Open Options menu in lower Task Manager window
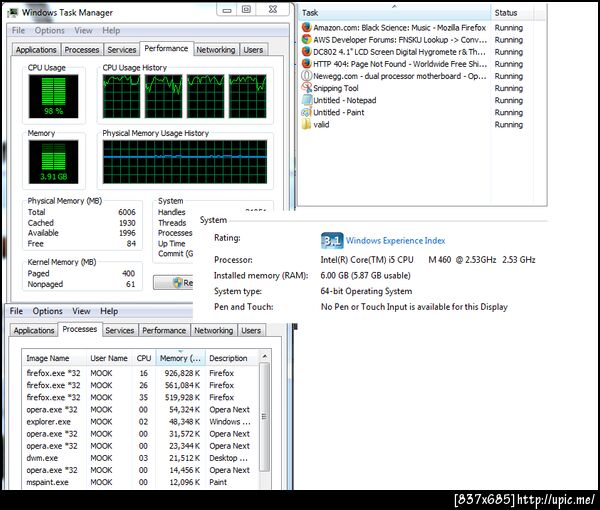This screenshot has width=600, height=510. [x=47, y=311]
